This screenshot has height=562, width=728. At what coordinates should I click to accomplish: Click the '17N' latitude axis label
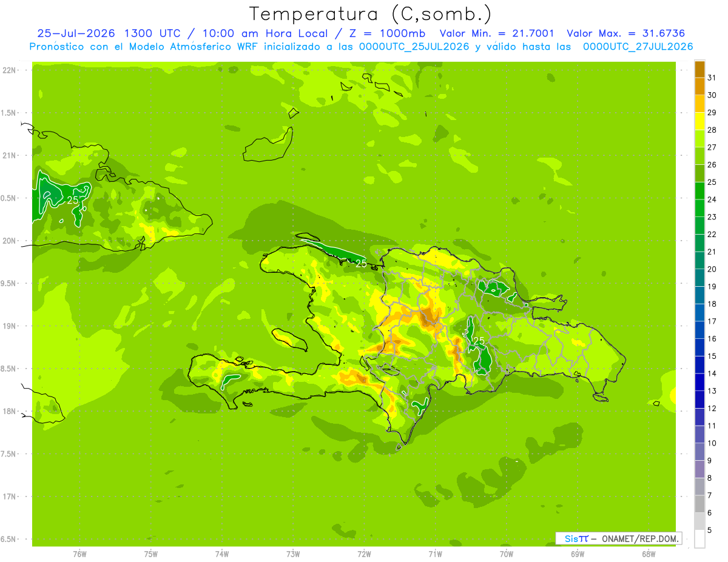pos(10,497)
